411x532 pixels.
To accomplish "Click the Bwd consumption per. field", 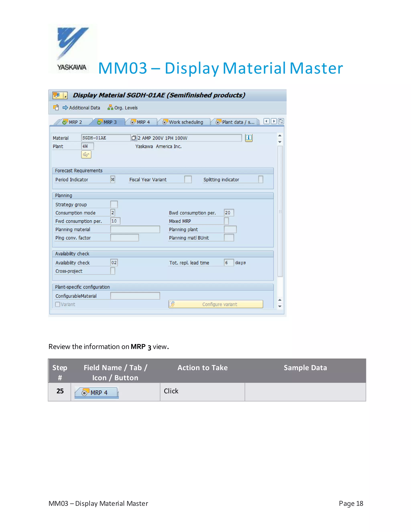I will (229, 213).
